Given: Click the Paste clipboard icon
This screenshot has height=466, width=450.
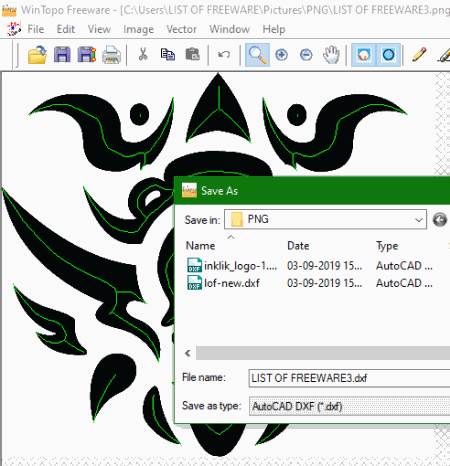Looking at the screenshot, I should [192, 54].
